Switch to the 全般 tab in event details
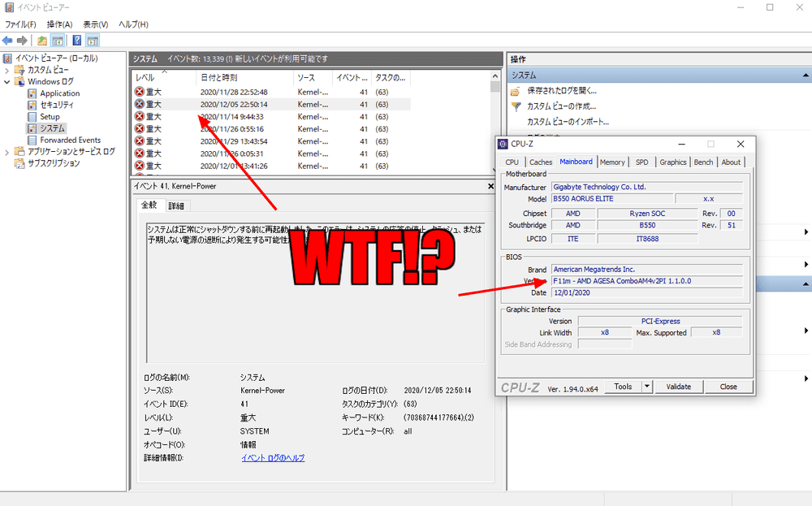Image resolution: width=812 pixels, height=506 pixels. [x=149, y=205]
